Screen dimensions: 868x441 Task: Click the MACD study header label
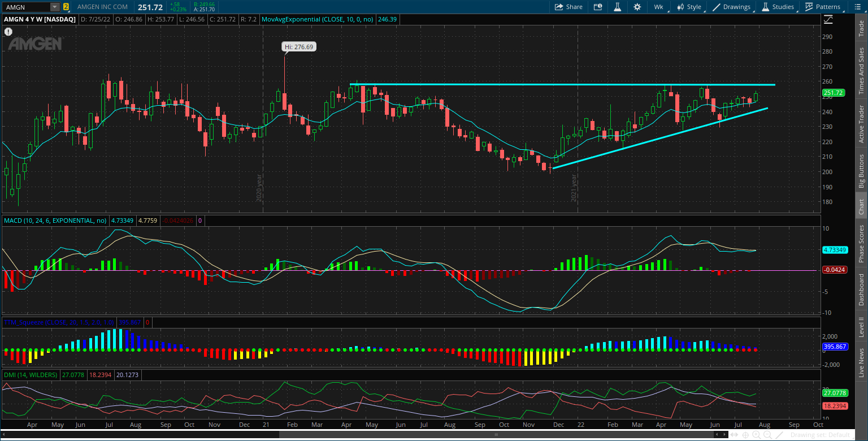tap(55, 220)
